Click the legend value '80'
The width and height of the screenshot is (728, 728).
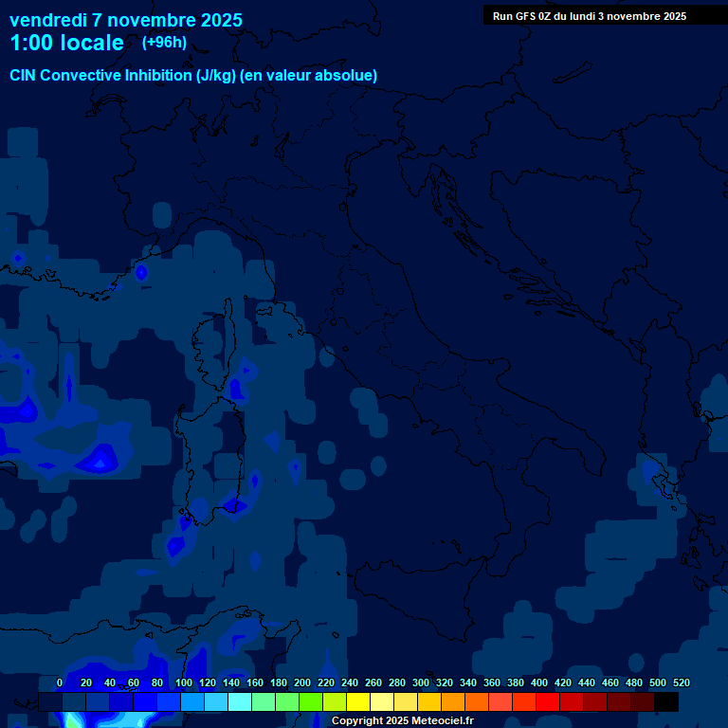157,682
